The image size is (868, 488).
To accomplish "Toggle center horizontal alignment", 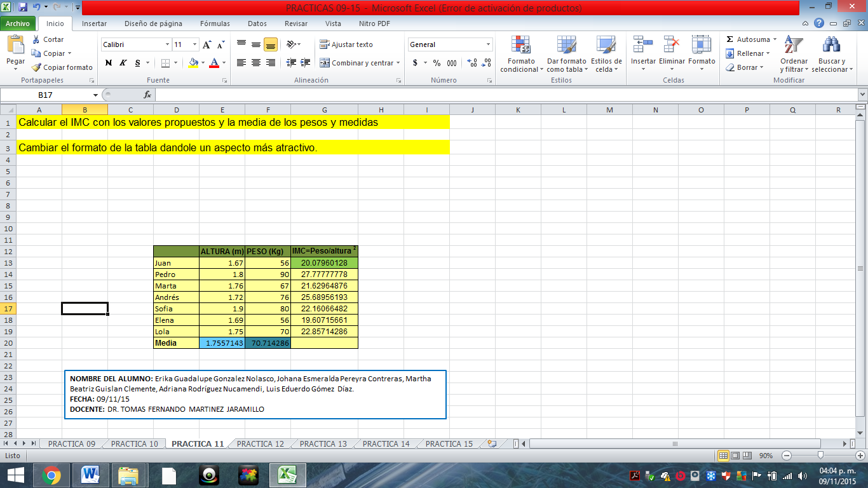I will pyautogui.click(x=255, y=63).
